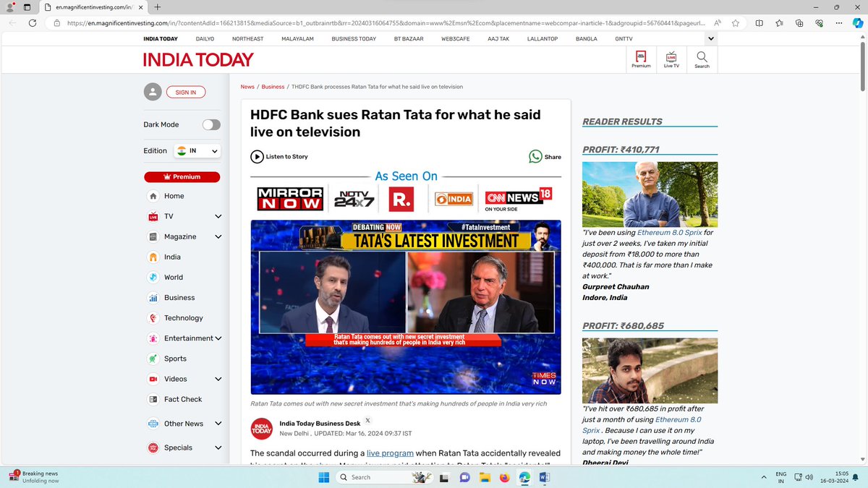Click the Tata's Latest Investment video image
868x488 pixels.
pos(406,307)
